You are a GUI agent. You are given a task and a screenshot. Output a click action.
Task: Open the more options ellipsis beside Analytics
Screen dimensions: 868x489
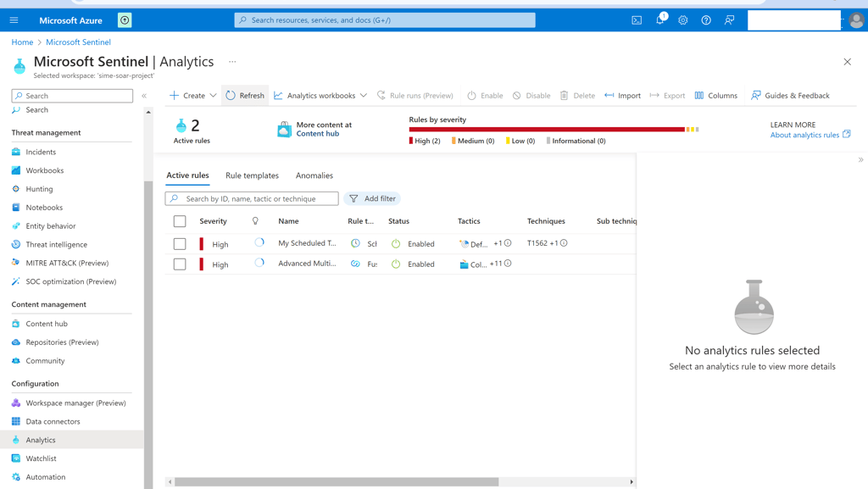pyautogui.click(x=232, y=62)
